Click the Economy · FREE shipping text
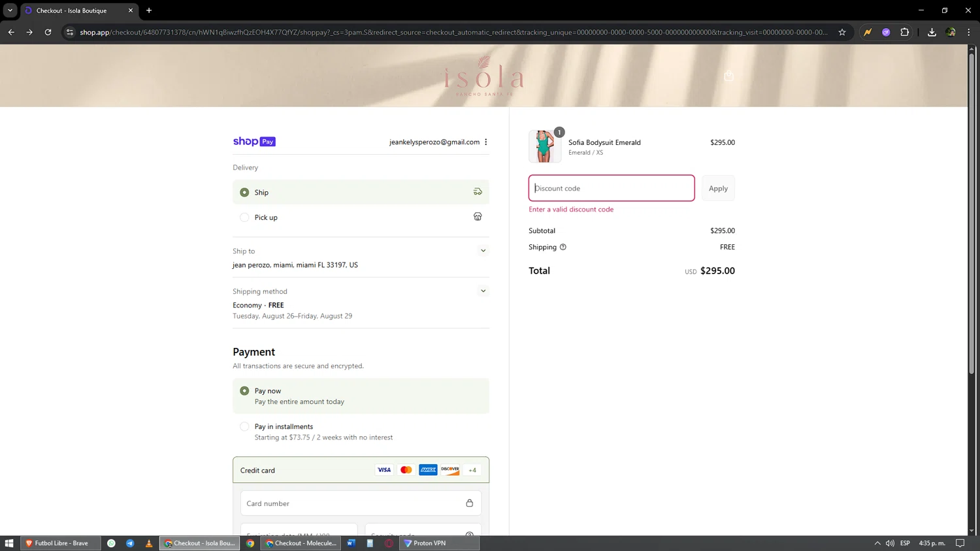This screenshot has width=980, height=551. (x=258, y=305)
